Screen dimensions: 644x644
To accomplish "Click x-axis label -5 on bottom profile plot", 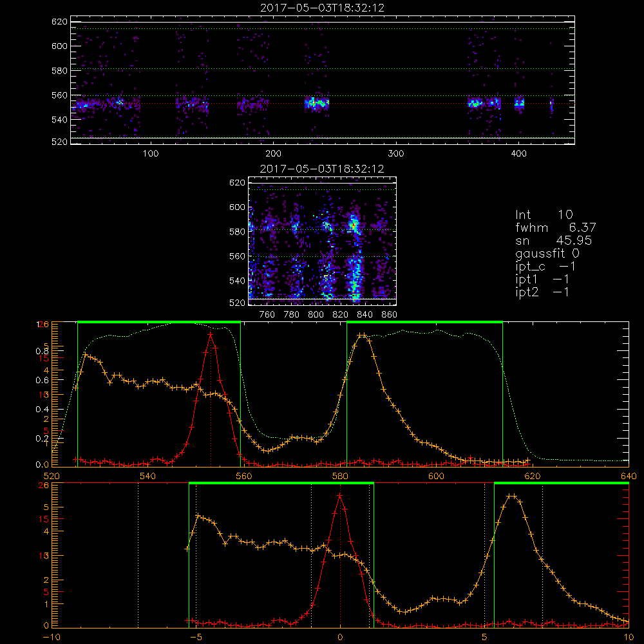I will 196,638.
